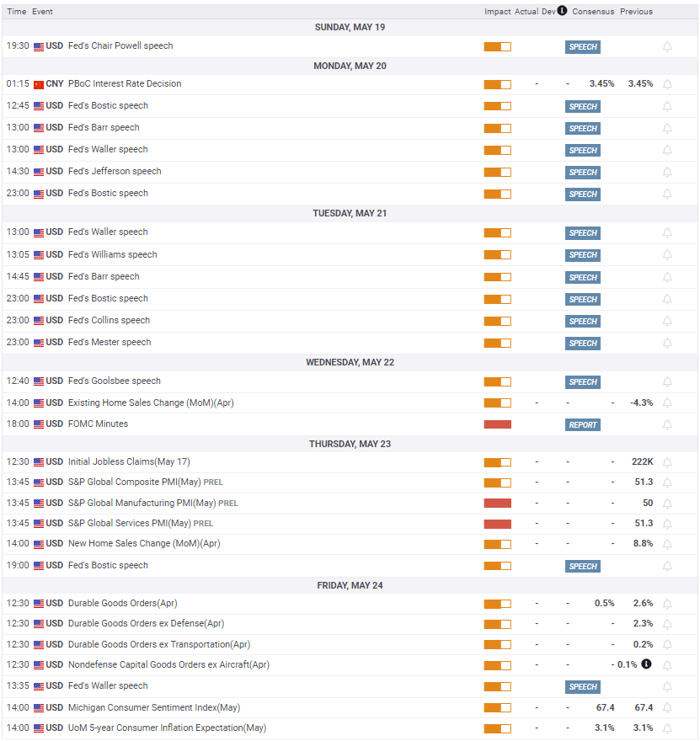The image size is (700, 741).
Task: Set alert for Fed's Goolsbee speech
Action: (667, 381)
